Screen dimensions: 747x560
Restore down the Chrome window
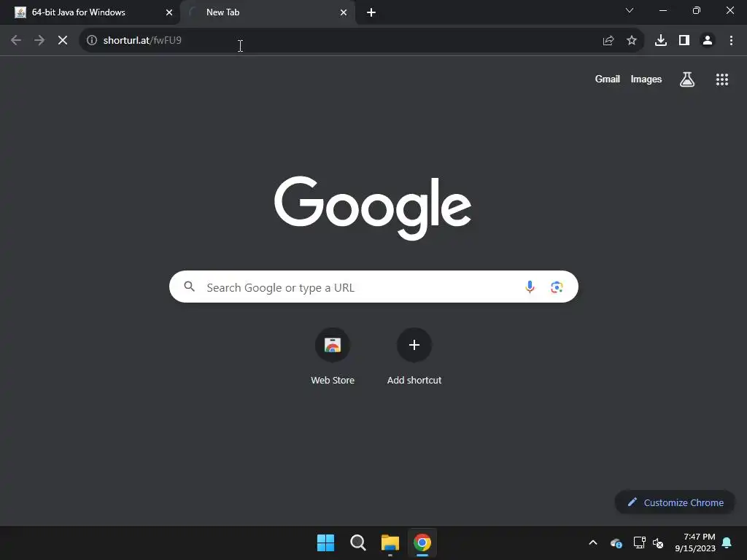tap(697, 10)
